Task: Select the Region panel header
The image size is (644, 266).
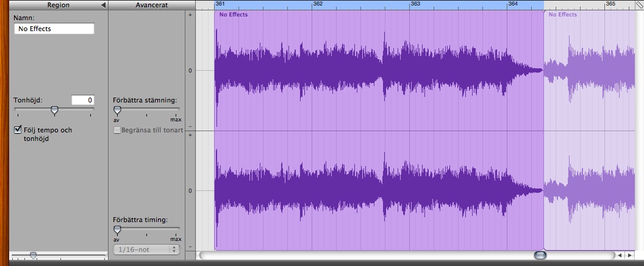Action: (59, 5)
